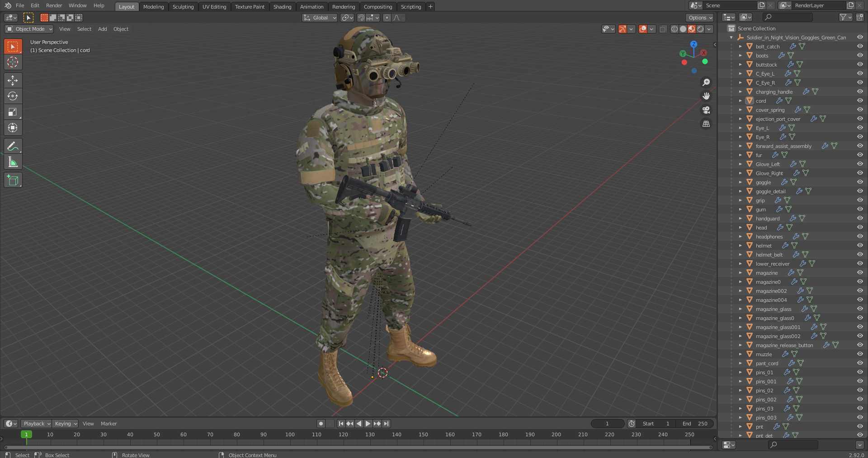Choose the Rotate tool

[x=13, y=96]
